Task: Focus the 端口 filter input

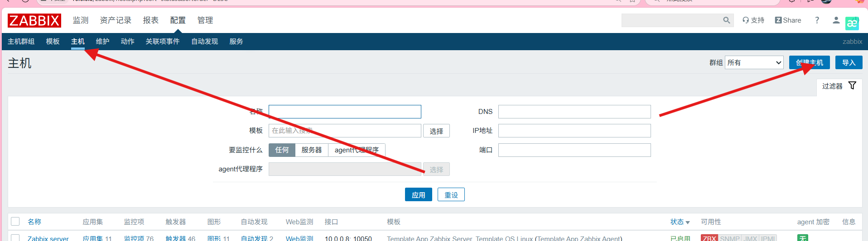Action: point(574,150)
